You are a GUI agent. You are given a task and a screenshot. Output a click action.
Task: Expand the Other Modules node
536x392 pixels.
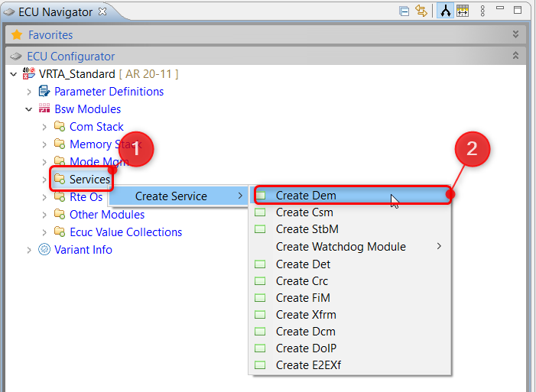(x=44, y=215)
